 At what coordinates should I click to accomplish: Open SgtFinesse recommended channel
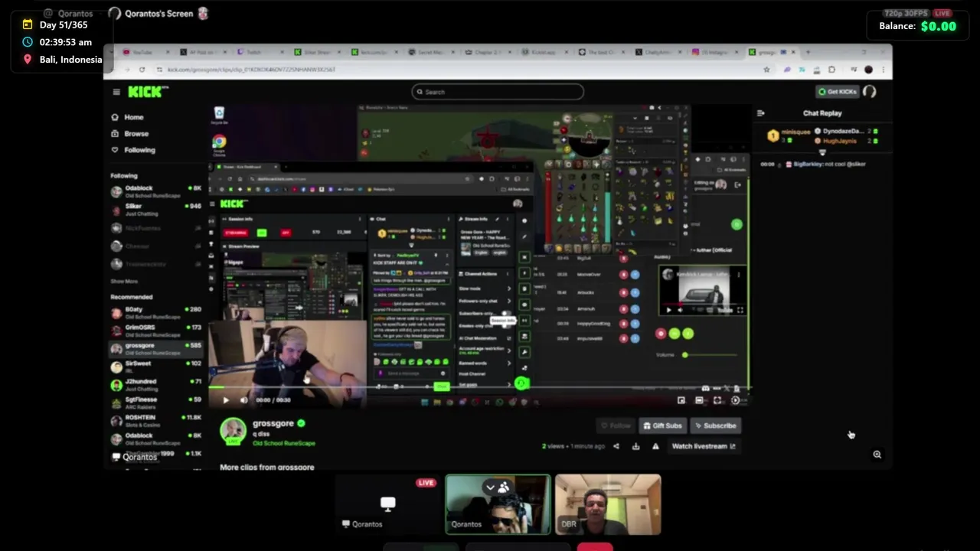click(157, 403)
